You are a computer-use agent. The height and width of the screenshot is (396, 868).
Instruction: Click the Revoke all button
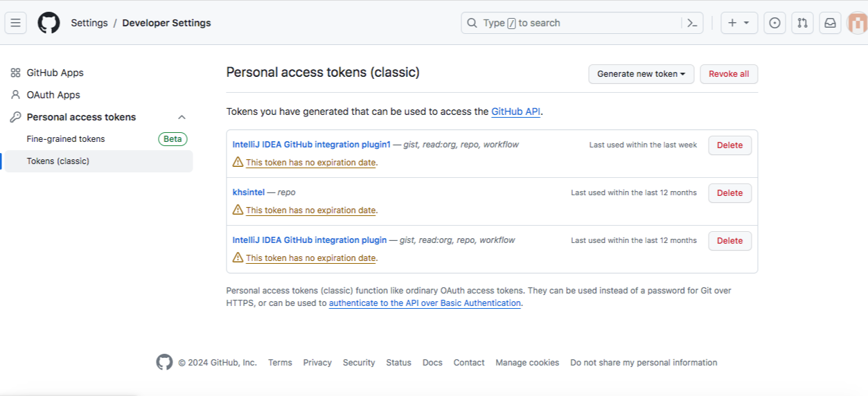(729, 74)
